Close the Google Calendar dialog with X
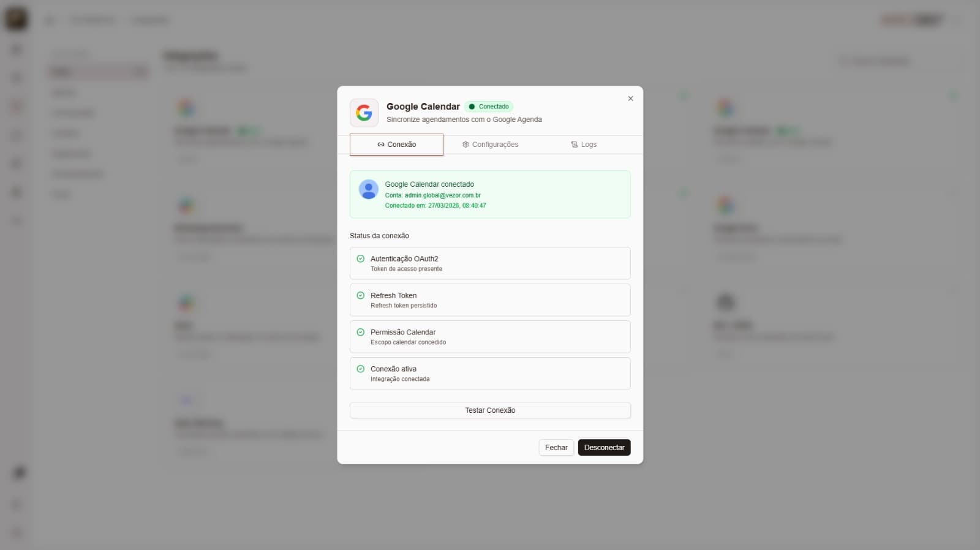 point(630,99)
